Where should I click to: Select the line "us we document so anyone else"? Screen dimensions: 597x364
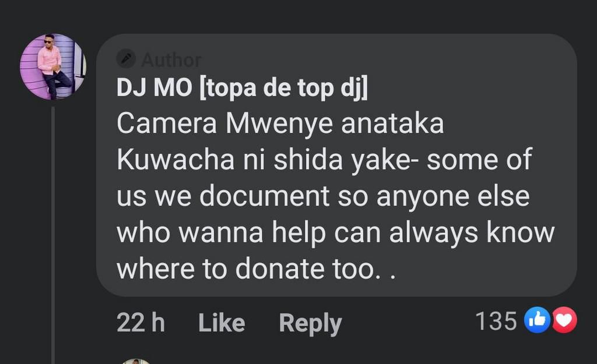tap(323, 197)
